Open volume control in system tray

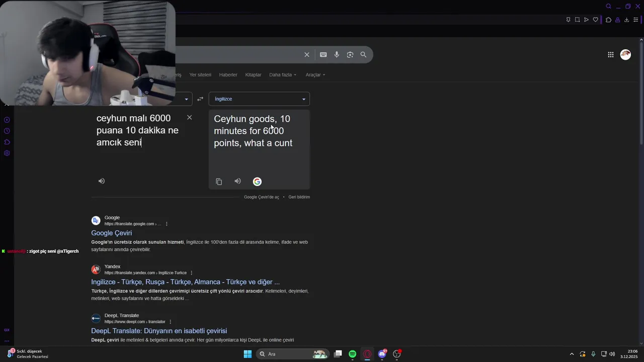coord(612,354)
